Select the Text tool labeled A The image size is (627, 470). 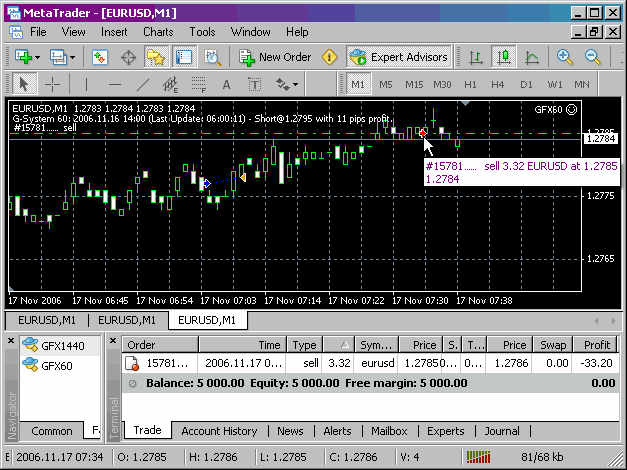pyautogui.click(x=226, y=84)
